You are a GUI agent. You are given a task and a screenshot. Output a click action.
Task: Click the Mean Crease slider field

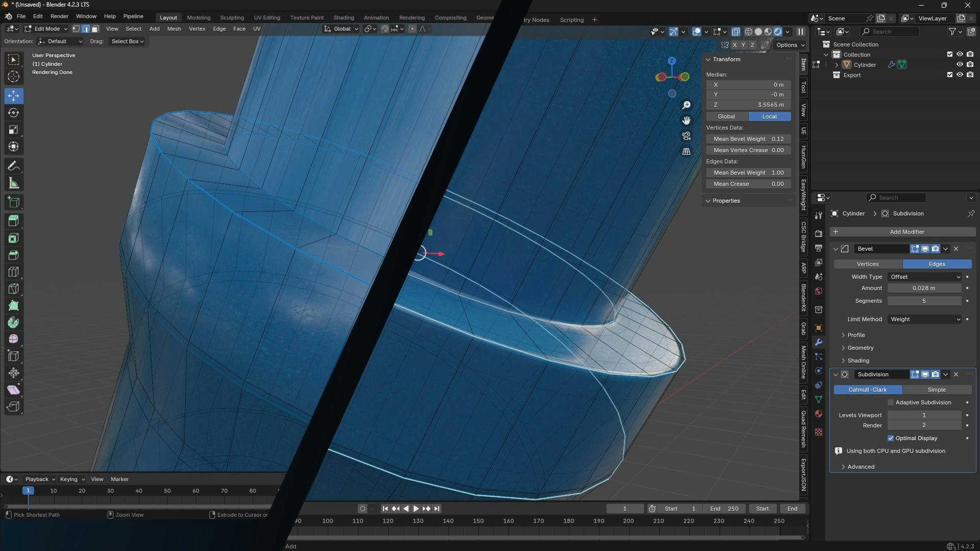(x=749, y=184)
